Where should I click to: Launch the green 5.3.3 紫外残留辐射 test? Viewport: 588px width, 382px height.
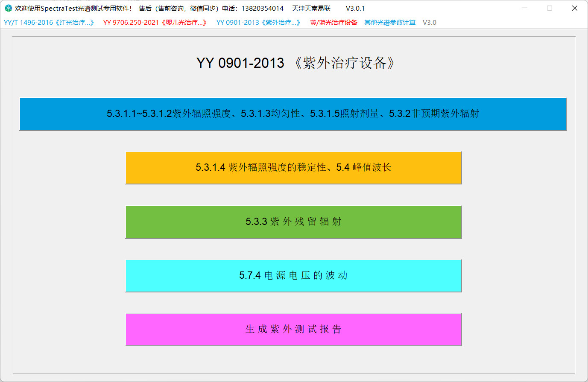pos(293,222)
